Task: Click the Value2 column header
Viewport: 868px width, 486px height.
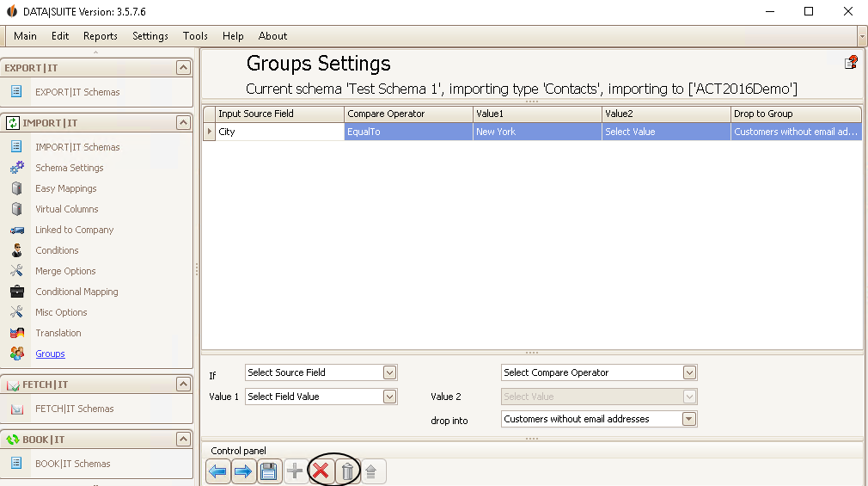Action: pos(667,114)
